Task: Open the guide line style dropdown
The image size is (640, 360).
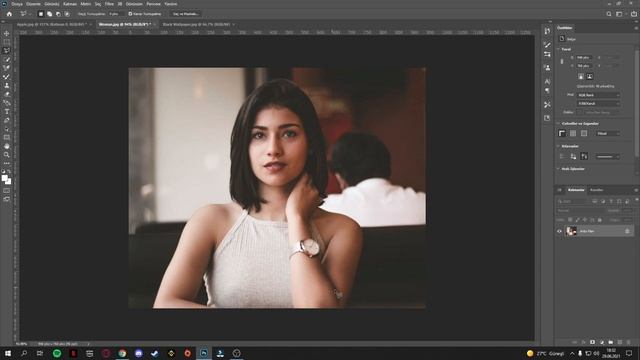Action: tap(607, 156)
